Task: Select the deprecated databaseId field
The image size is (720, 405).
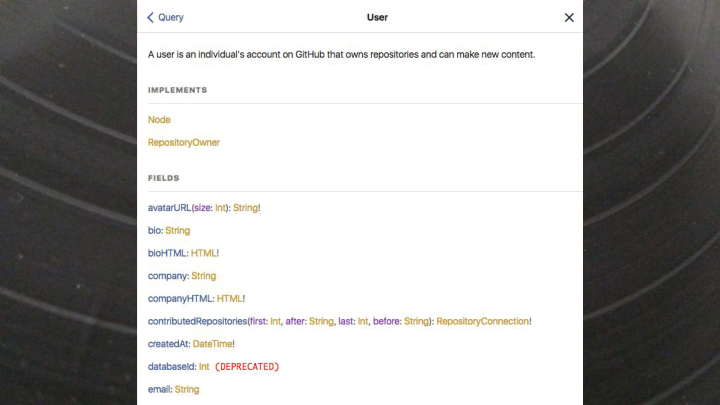Action: tap(171, 367)
